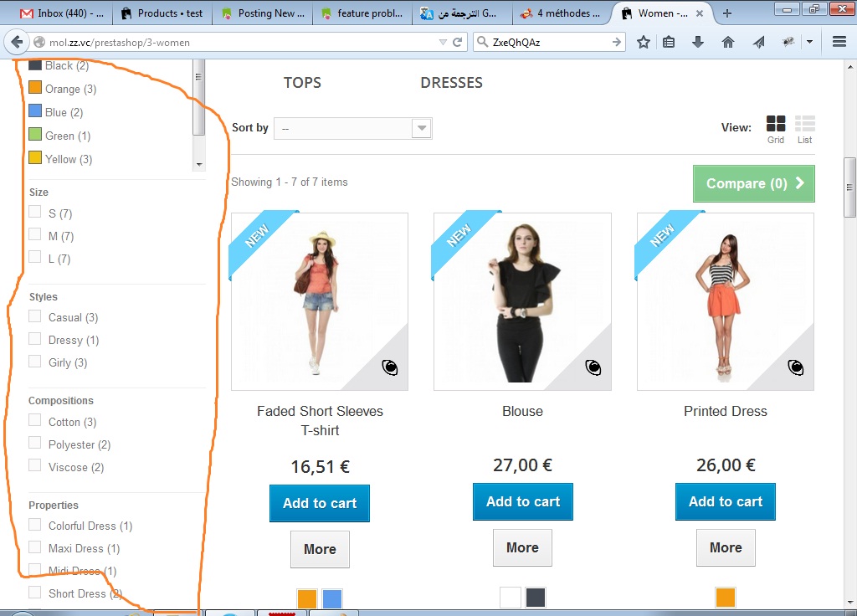Tick the Maxi Dress property filter
The width and height of the screenshot is (857, 616).
(x=35, y=547)
